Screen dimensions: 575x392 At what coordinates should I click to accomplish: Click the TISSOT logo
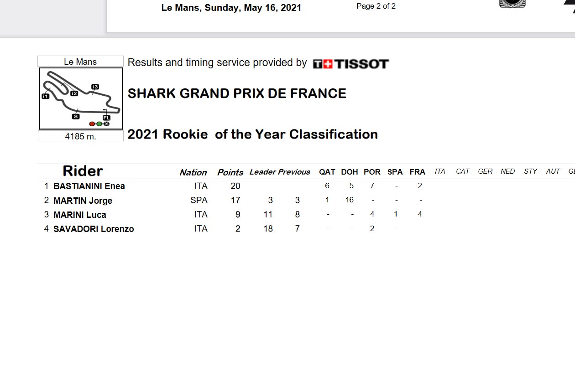pos(350,64)
